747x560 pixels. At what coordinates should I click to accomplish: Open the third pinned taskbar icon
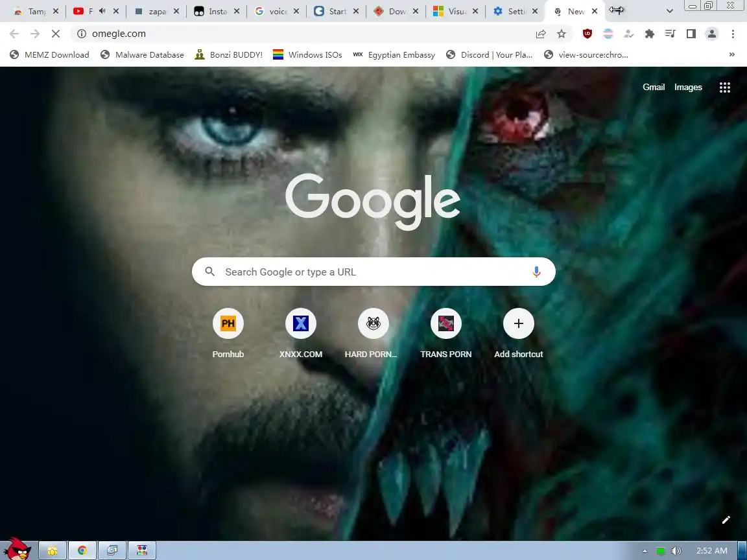(x=112, y=551)
